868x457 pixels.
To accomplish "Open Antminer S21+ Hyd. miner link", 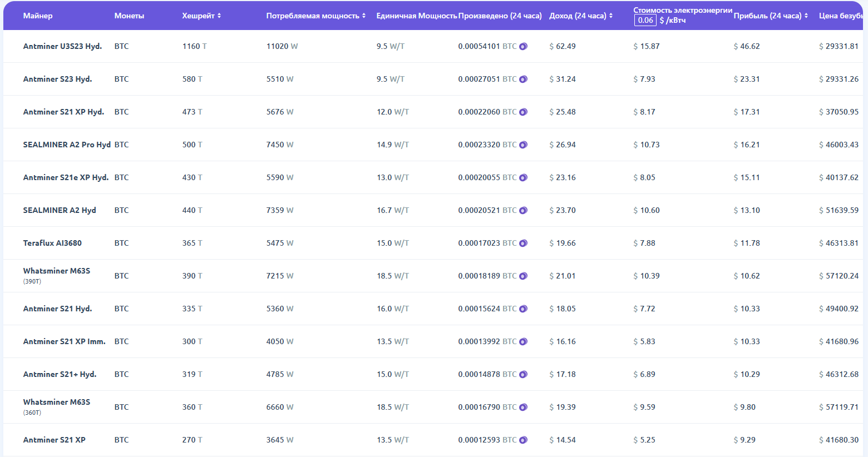I will [x=60, y=374].
